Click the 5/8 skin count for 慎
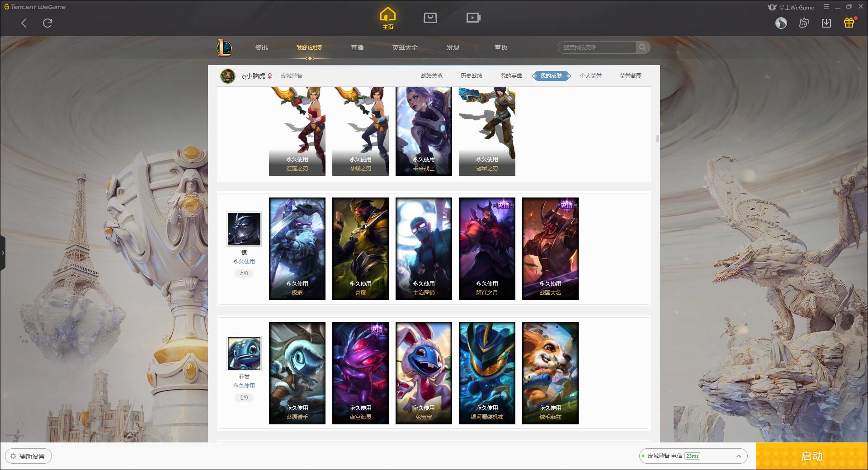The width and height of the screenshot is (868, 470). (x=244, y=273)
